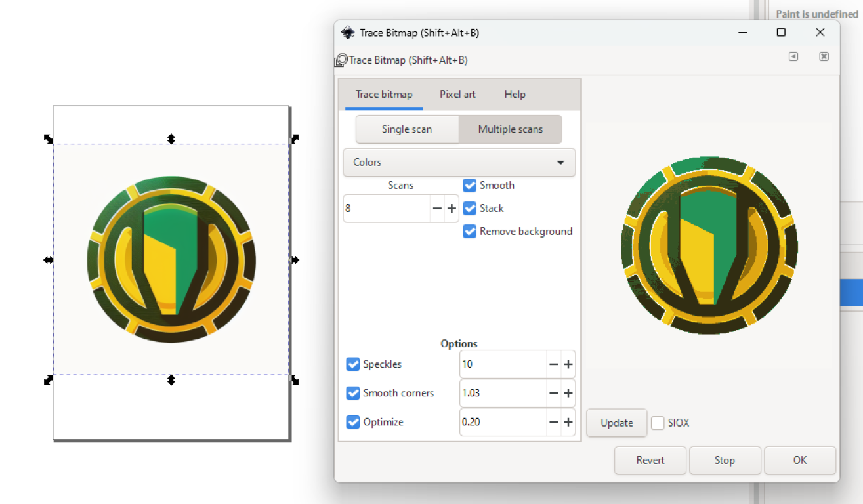Click the Trace Bitmap icon in the panel header
This screenshot has height=504, width=863.
[x=341, y=60]
